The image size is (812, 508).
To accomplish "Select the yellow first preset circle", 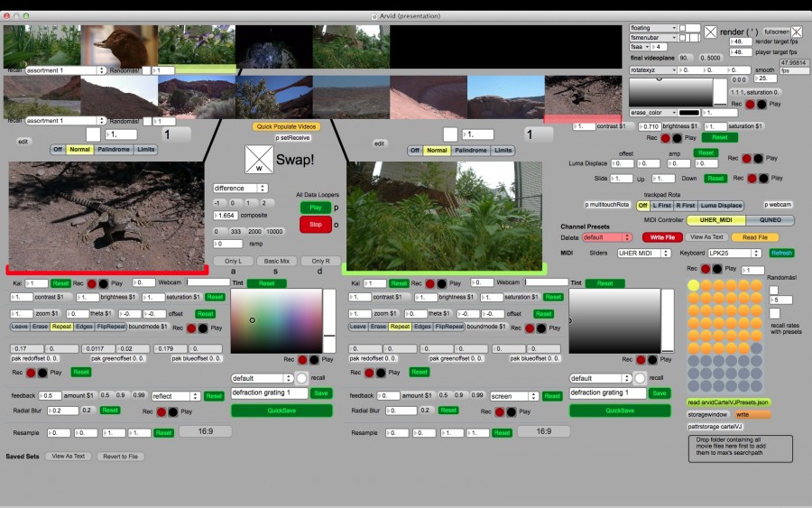I will pos(694,285).
